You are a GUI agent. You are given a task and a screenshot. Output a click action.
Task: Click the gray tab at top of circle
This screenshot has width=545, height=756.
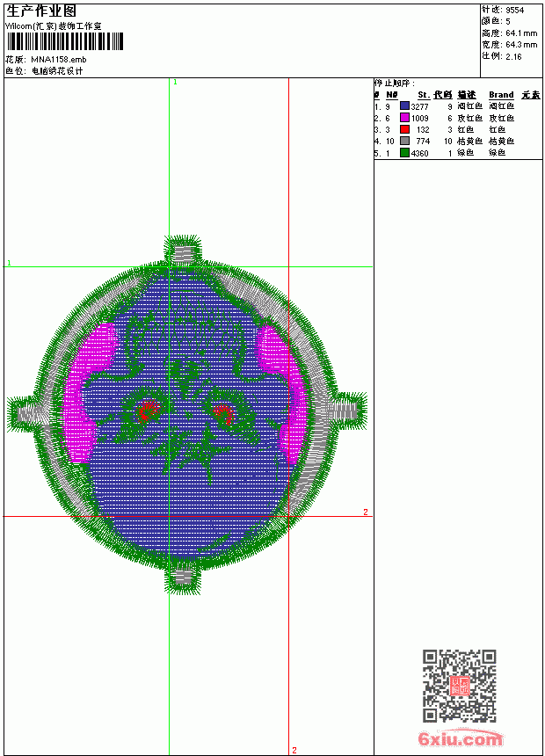point(184,253)
